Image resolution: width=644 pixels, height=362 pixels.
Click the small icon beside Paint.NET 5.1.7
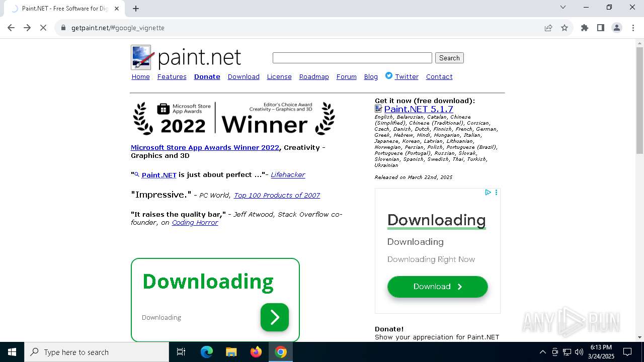(378, 109)
